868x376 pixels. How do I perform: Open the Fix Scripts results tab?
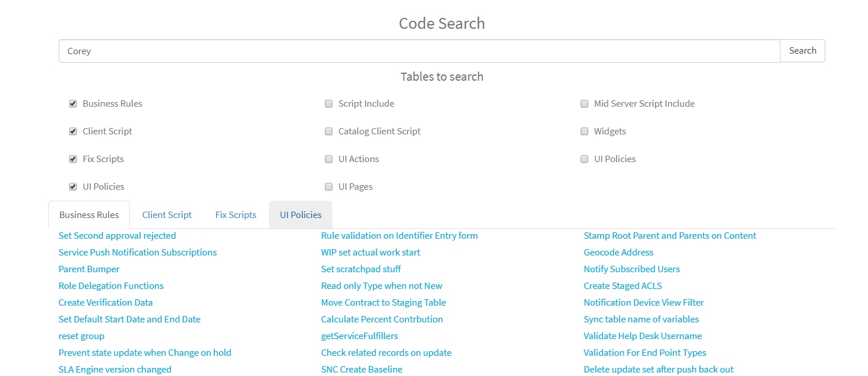click(236, 214)
